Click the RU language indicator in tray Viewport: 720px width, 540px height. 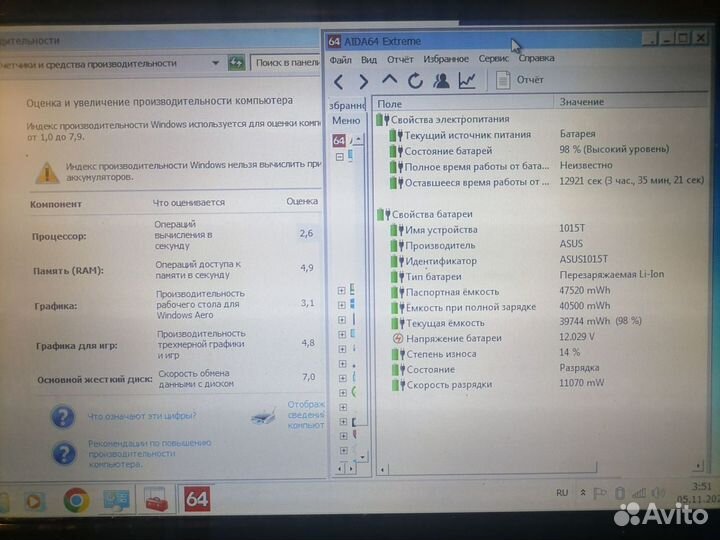[562, 493]
